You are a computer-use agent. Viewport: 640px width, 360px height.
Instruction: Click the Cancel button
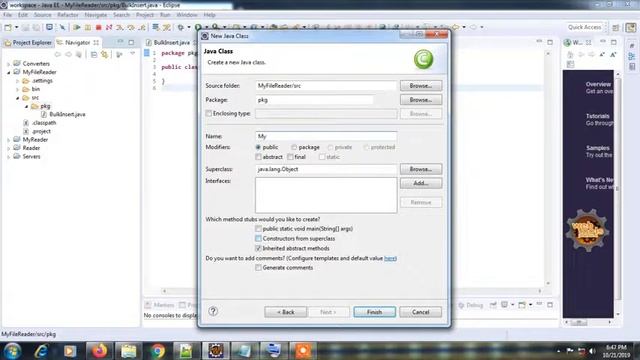tap(420, 312)
